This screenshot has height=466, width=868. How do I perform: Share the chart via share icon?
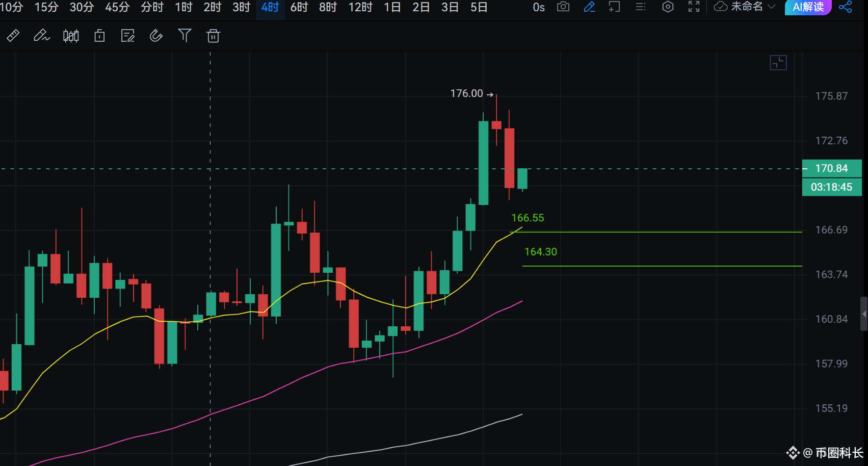845,7
